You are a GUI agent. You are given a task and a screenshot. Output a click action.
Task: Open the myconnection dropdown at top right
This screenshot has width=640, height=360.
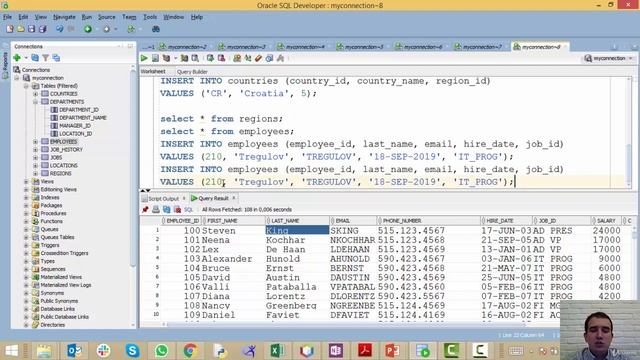(x=609, y=58)
